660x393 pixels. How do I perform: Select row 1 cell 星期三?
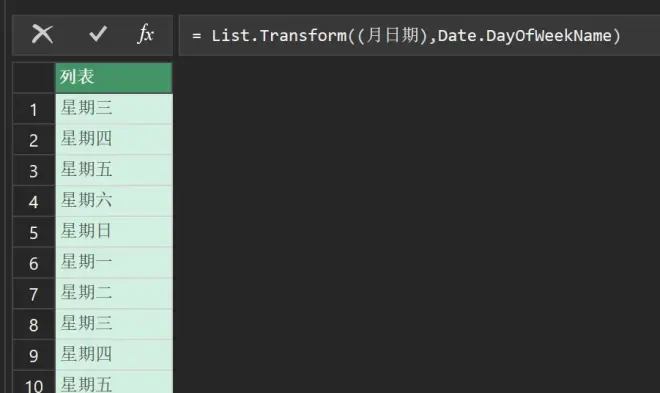(x=114, y=109)
